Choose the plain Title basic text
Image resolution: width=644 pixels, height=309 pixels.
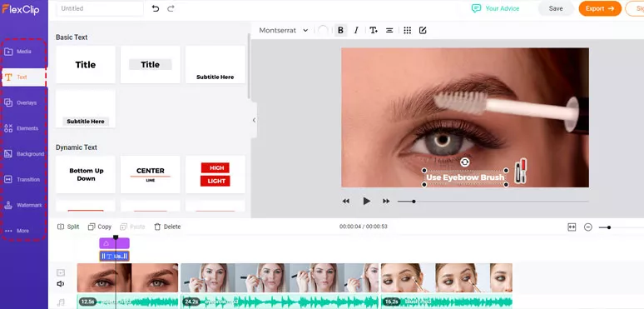click(x=86, y=64)
